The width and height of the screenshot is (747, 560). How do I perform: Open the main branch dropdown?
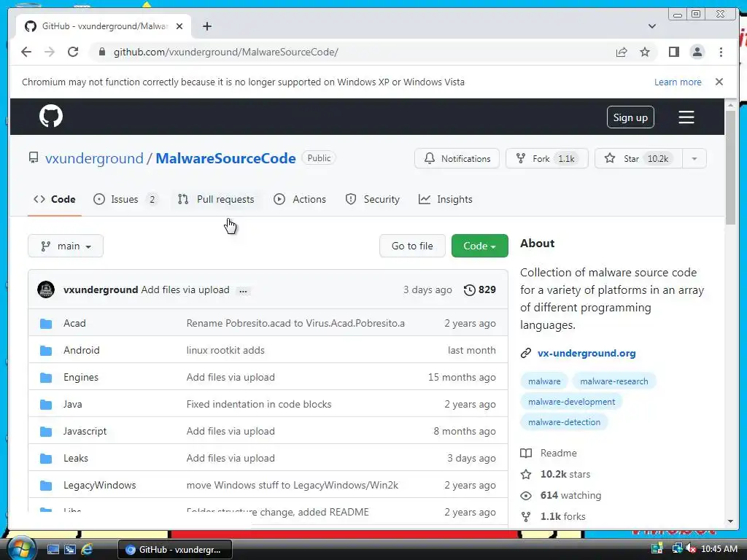[x=66, y=246]
